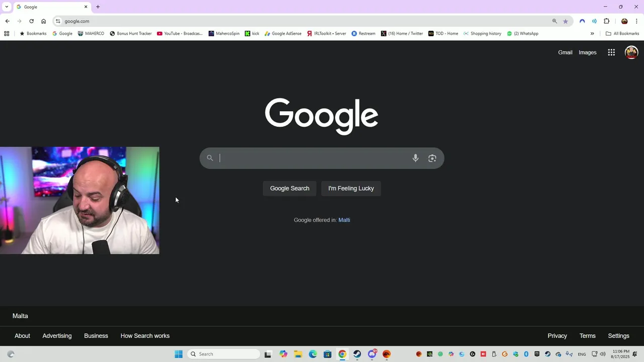644x362 pixels.
Task: Open the clock showing 11:06 PM
Action: click(x=620, y=354)
